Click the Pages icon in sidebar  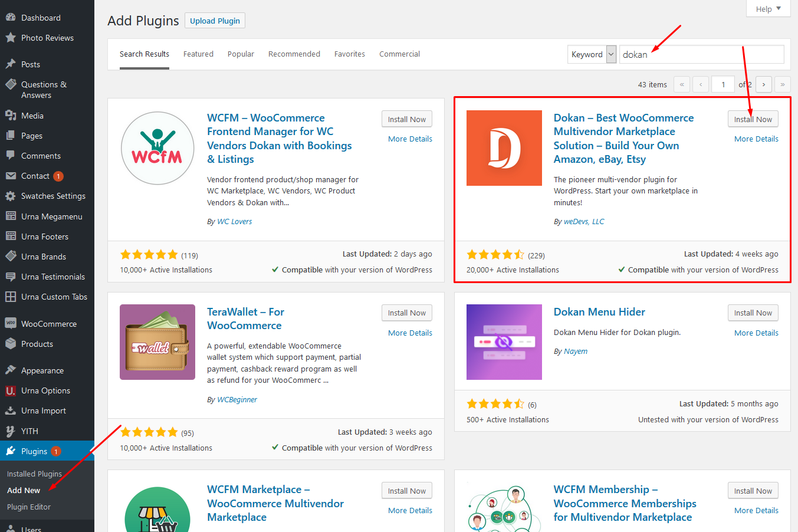click(11, 136)
